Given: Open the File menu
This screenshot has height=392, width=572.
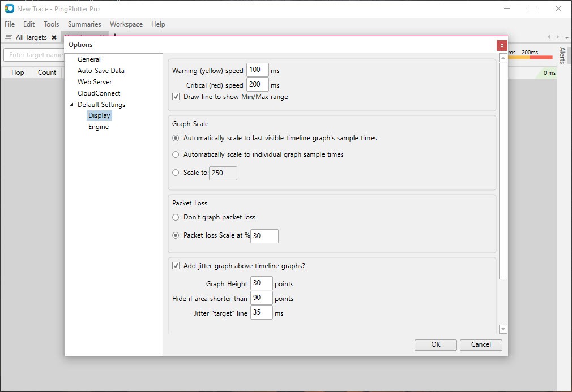Looking at the screenshot, I should tap(10, 24).
